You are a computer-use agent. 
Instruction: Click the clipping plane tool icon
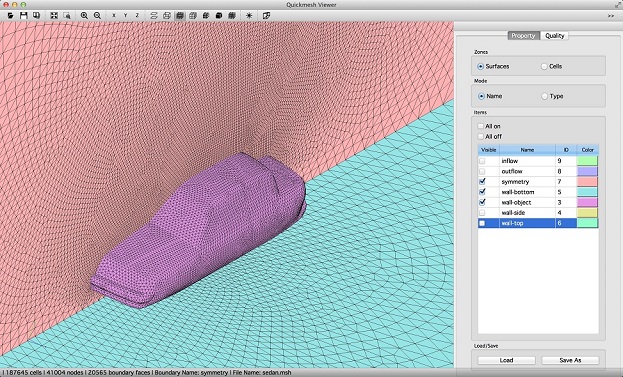point(266,15)
